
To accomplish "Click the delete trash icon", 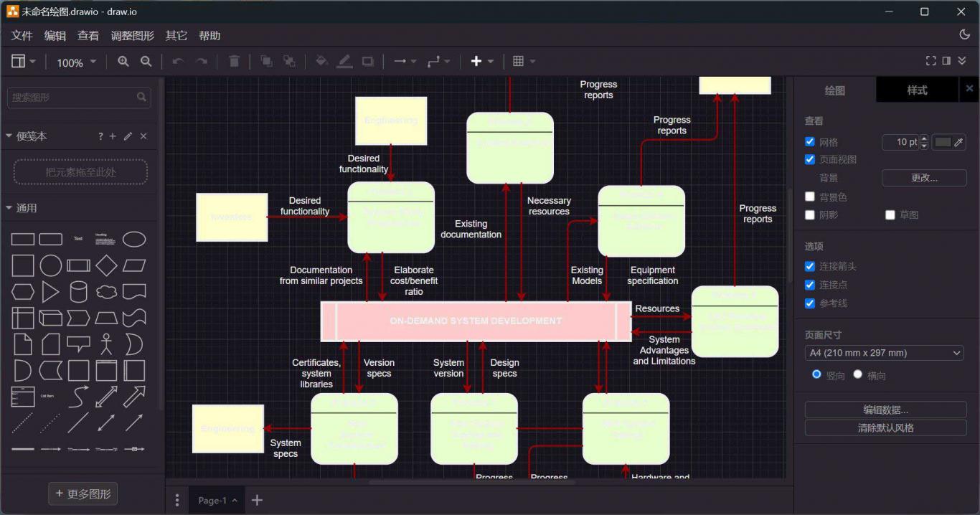I will [234, 62].
